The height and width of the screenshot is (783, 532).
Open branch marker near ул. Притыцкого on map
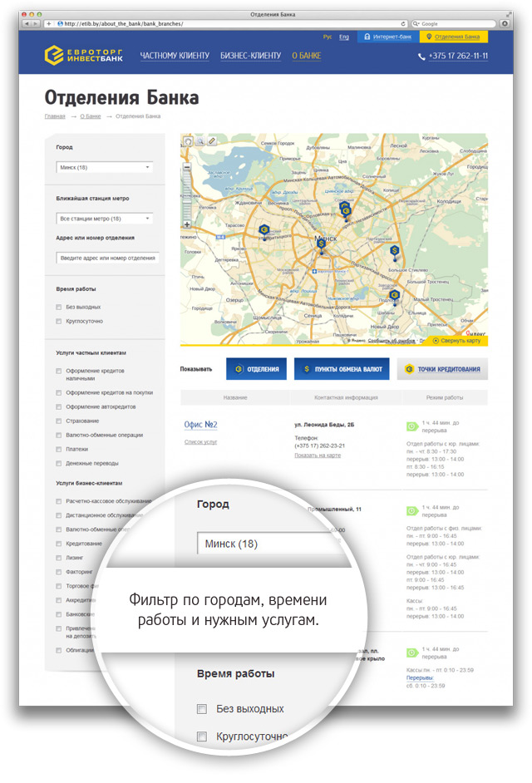[264, 231]
